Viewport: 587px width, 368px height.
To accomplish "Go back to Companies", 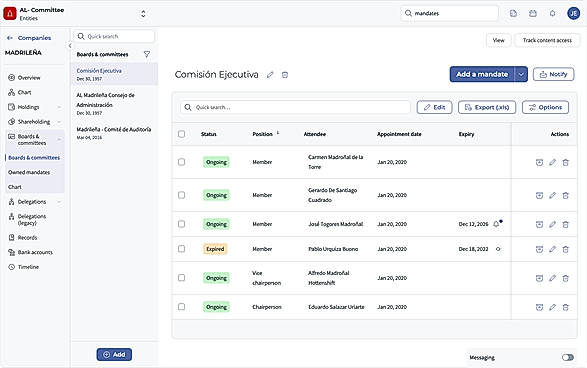I will [29, 38].
